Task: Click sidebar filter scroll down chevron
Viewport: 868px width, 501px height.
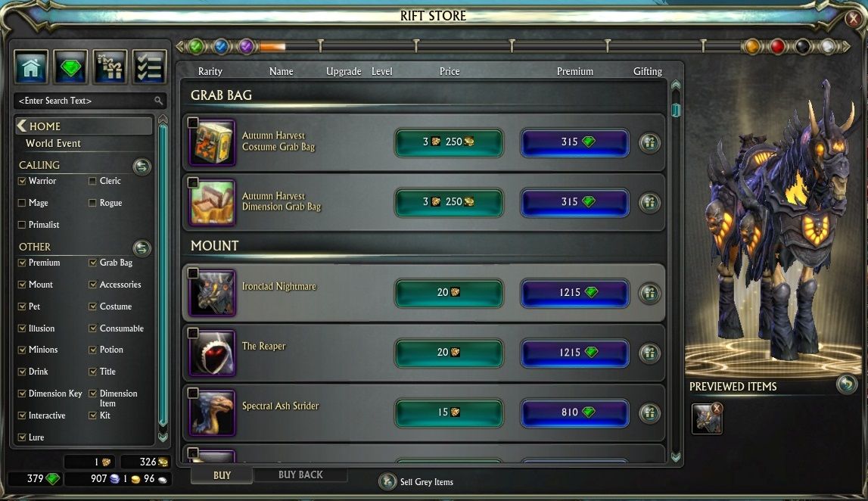Action: pyautogui.click(x=163, y=437)
